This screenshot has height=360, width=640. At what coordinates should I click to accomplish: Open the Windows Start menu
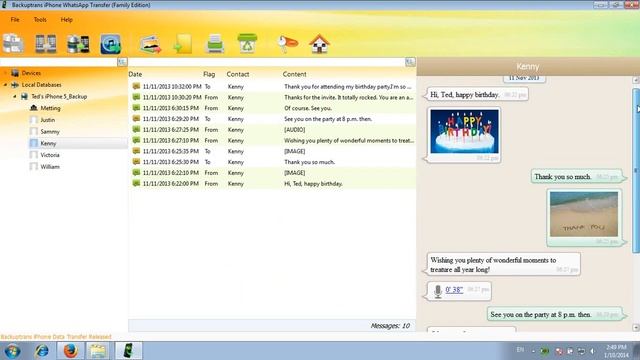coord(12,351)
